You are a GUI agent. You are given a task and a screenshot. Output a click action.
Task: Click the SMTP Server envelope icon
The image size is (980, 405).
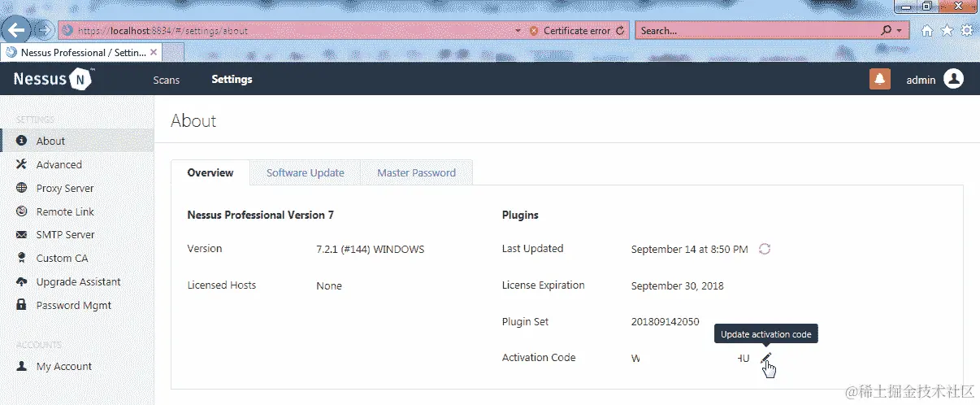coord(22,234)
